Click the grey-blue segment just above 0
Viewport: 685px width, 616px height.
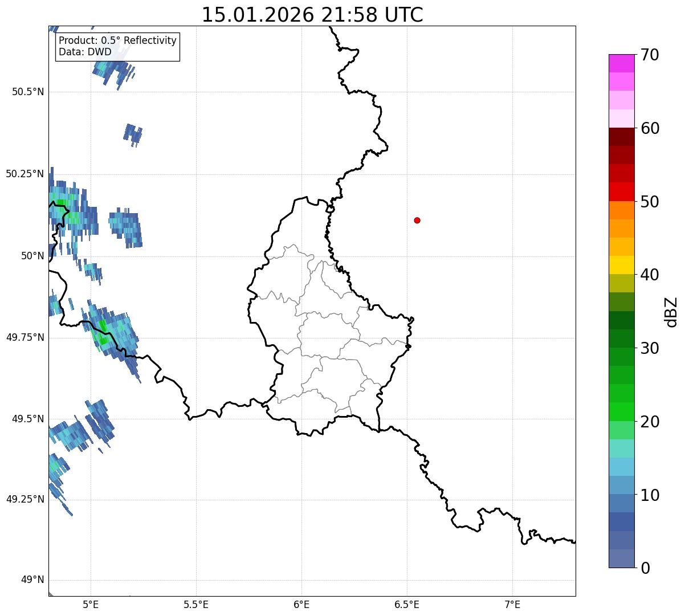click(621, 558)
